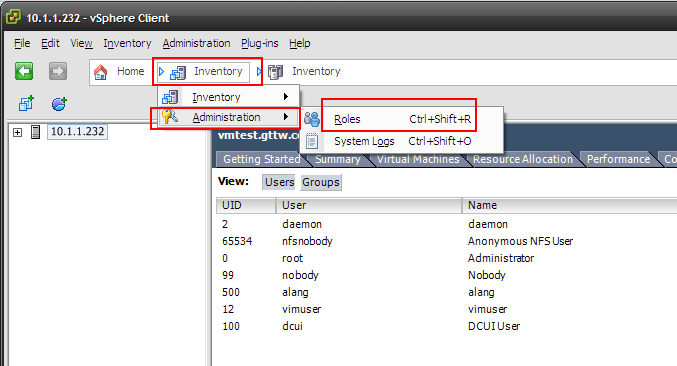Click the Anonymous NFS User name cell
677x366 pixels.
click(x=520, y=241)
